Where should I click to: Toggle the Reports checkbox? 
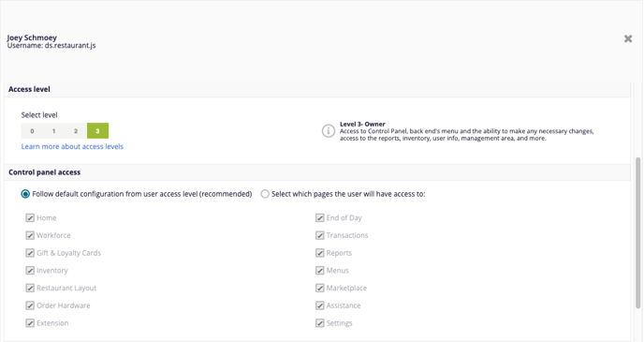[x=320, y=253]
